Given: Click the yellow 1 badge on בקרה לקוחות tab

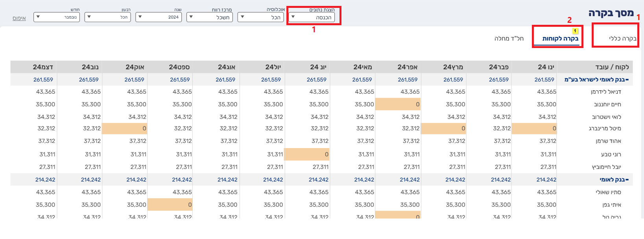Looking at the screenshot, I should coord(575,31).
